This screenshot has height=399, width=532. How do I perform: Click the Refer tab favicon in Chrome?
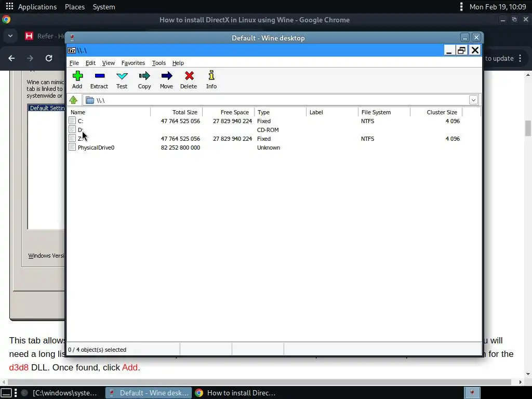click(29, 36)
